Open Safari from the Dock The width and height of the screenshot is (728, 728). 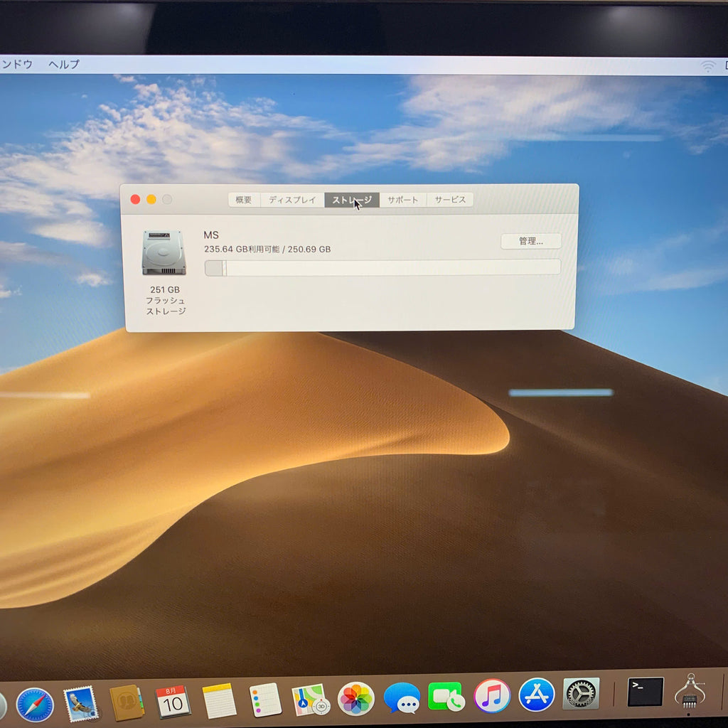click(x=35, y=705)
